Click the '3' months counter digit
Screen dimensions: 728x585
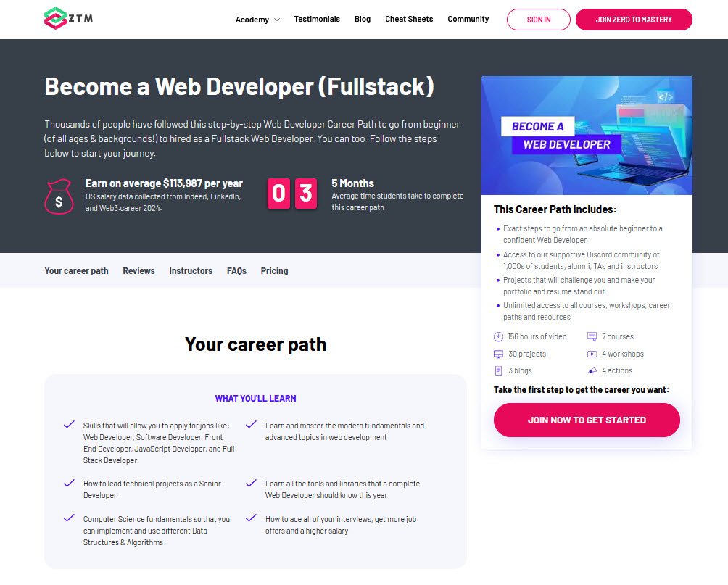(306, 194)
